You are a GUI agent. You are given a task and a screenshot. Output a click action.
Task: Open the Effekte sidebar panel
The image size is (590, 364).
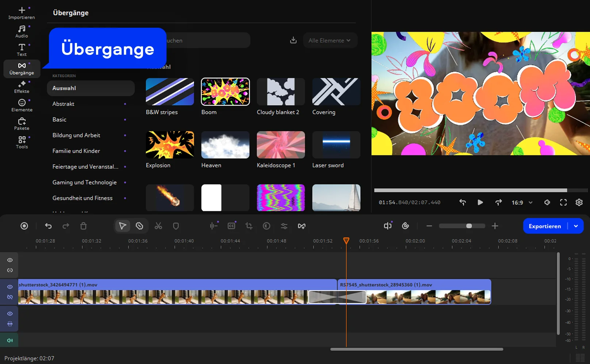coord(22,87)
